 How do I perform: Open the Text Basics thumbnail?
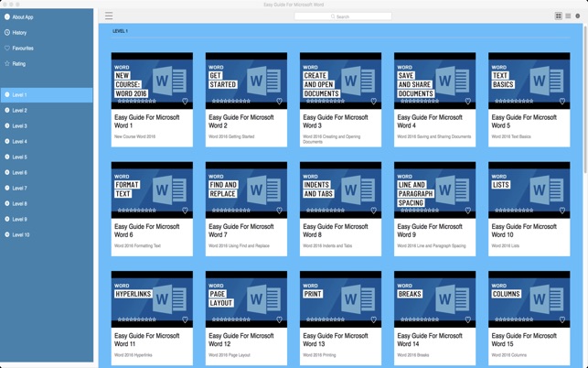click(529, 81)
